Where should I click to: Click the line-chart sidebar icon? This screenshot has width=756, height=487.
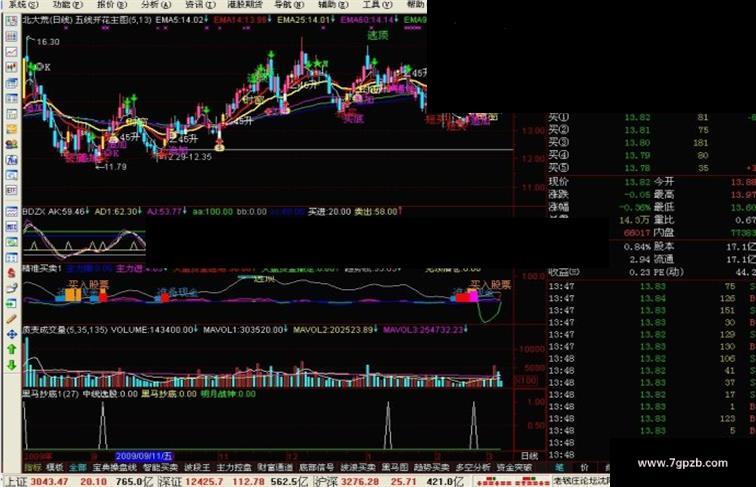click(x=12, y=52)
